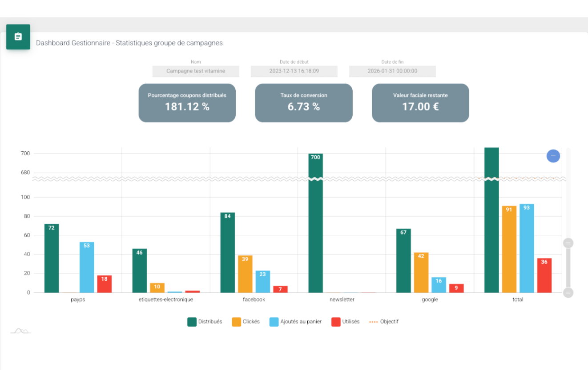Toggle the Clickés legend series
The width and height of the screenshot is (588, 388).
[x=246, y=322]
